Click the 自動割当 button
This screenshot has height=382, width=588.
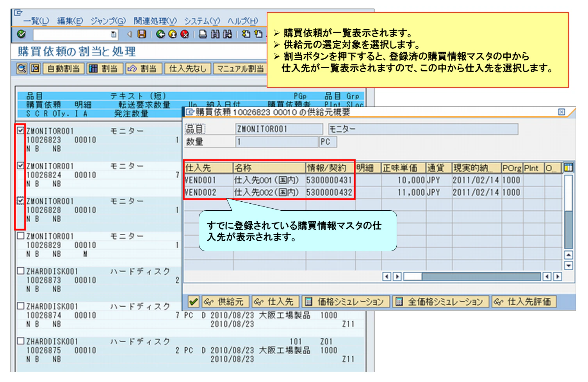click(x=63, y=69)
